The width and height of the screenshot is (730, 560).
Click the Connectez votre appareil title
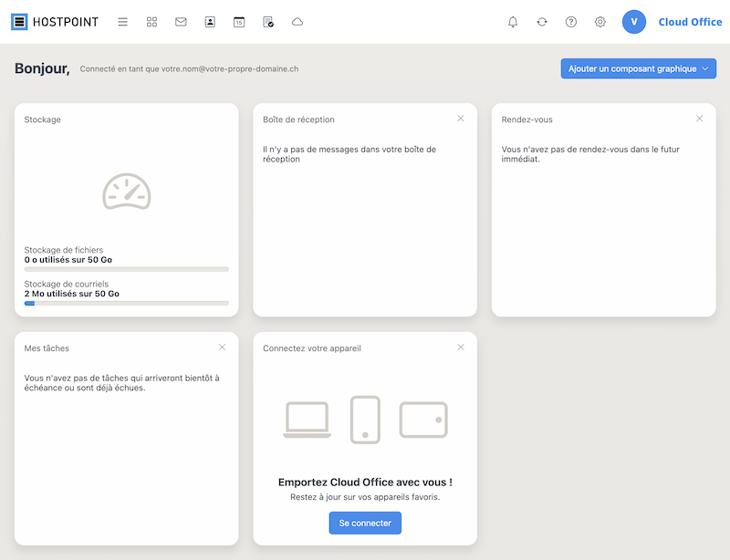pyautogui.click(x=312, y=348)
